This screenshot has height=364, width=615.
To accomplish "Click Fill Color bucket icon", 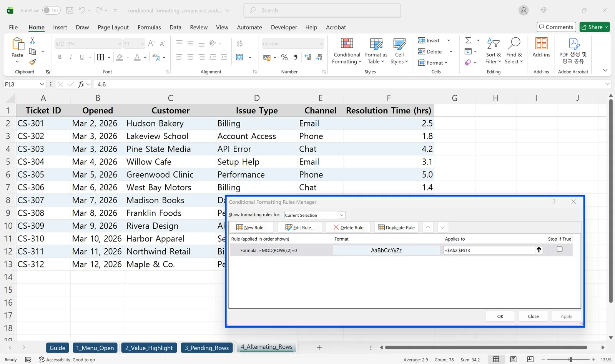I will click(120, 57).
